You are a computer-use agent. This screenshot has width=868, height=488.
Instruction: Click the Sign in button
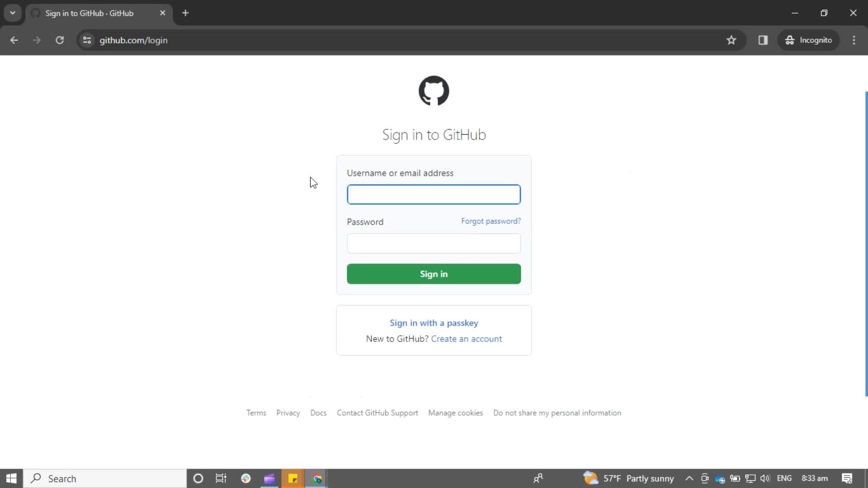point(434,273)
